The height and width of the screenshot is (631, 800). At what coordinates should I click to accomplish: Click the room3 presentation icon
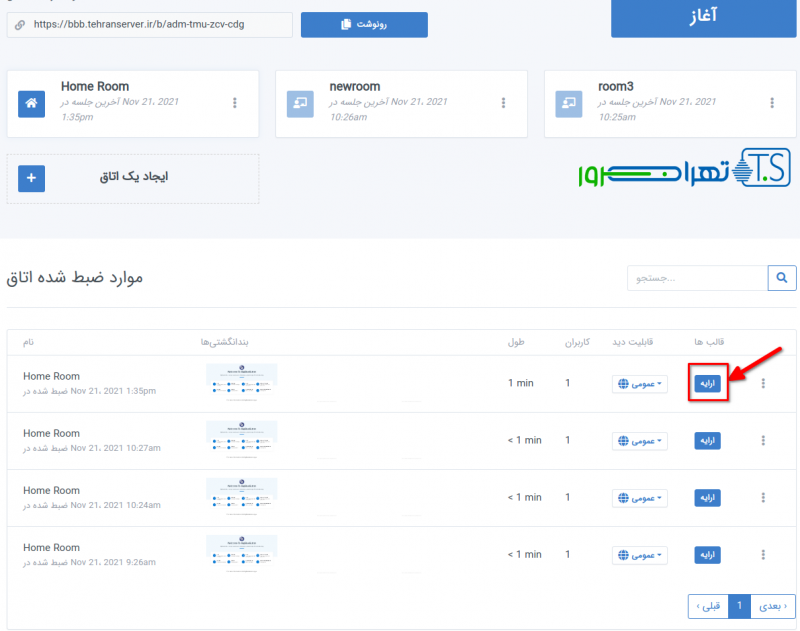[569, 103]
